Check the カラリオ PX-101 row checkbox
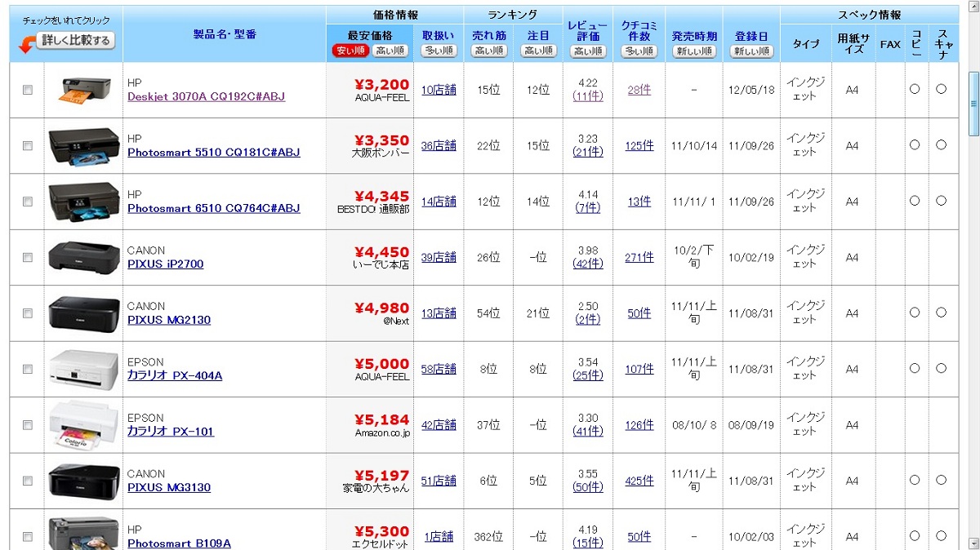The image size is (980, 550). (x=28, y=424)
